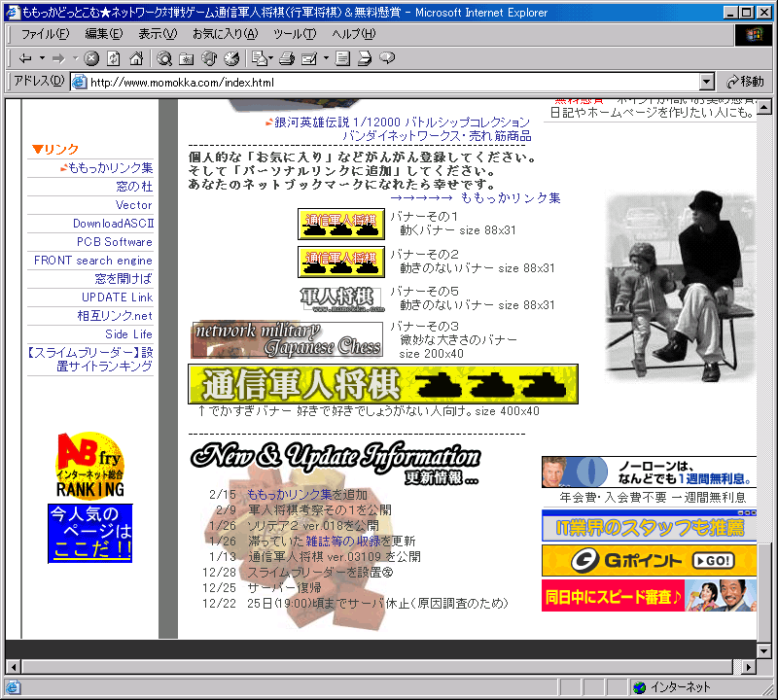Screen dimensions: 778x700
Task: Open the UPDATE Link sidebar link
Action: 117,297
